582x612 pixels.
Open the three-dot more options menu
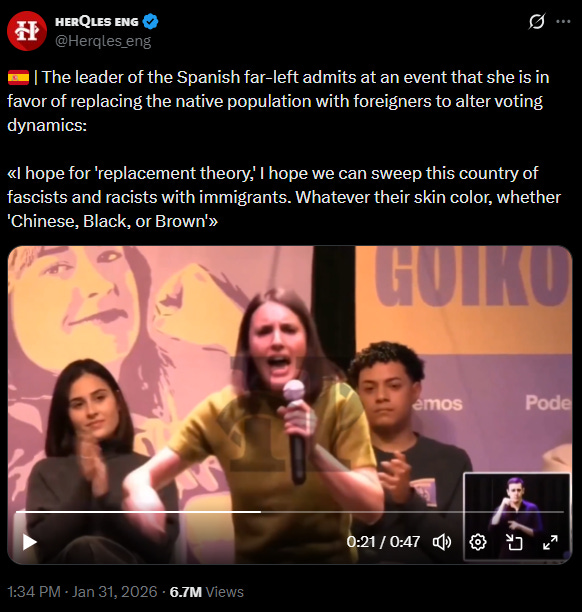tap(563, 21)
